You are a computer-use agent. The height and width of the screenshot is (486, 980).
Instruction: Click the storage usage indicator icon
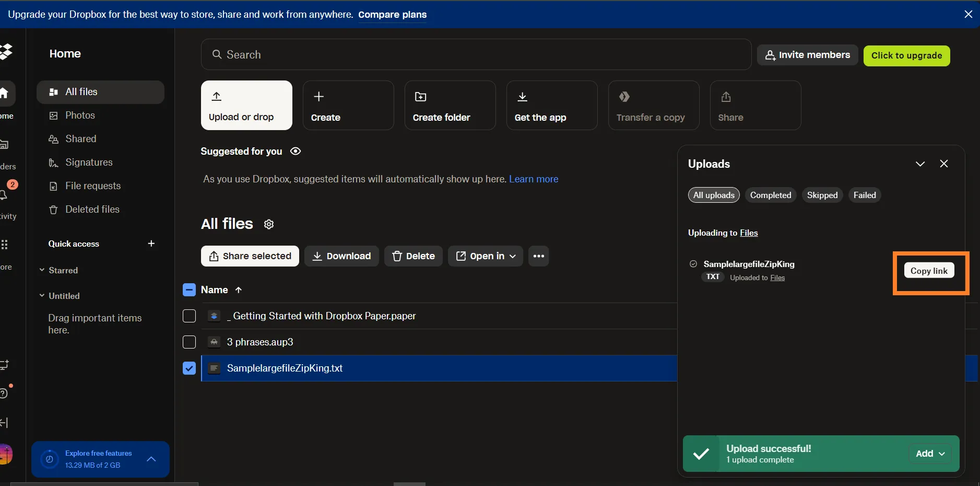pyautogui.click(x=49, y=459)
